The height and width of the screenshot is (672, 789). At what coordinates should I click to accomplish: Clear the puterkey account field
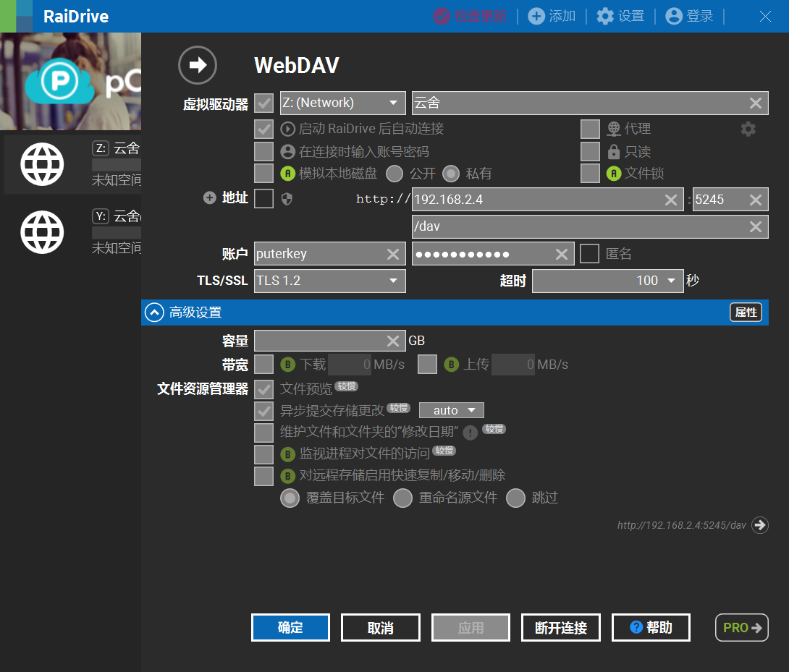393,254
